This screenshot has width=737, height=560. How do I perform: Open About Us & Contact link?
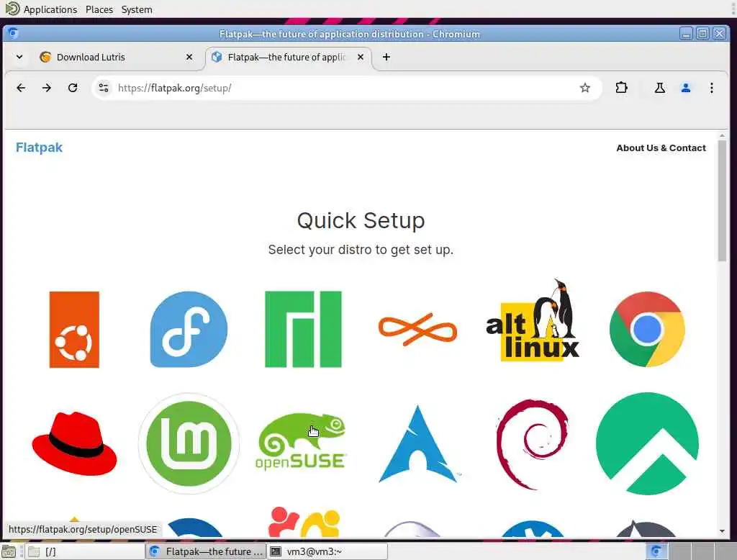pos(661,148)
